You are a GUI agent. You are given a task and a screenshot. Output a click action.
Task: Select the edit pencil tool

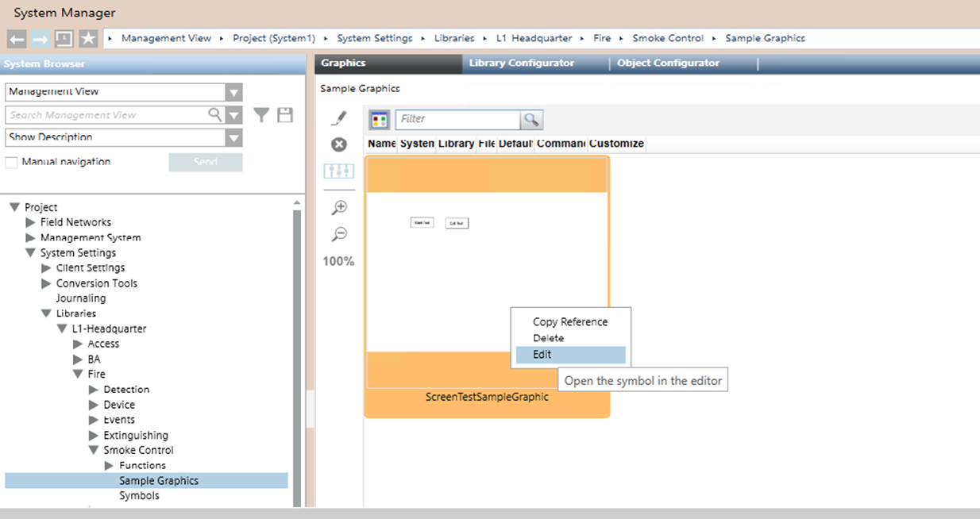tap(339, 118)
